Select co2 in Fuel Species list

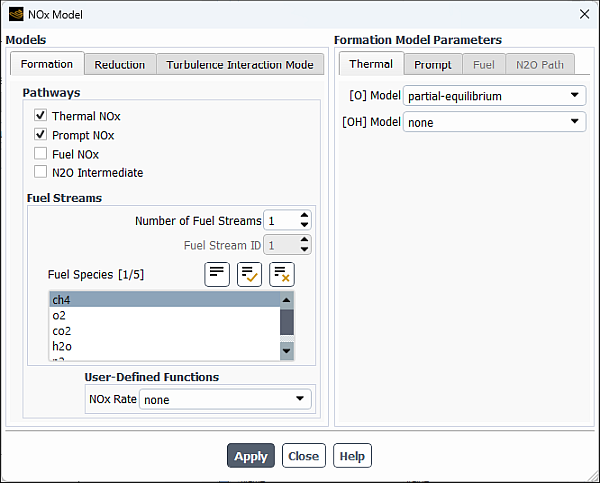coord(62,331)
